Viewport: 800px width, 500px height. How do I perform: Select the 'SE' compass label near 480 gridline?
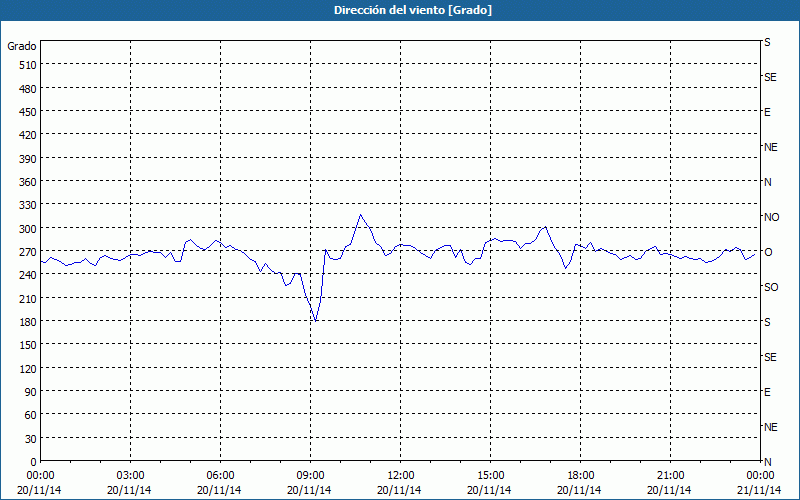coord(770,77)
